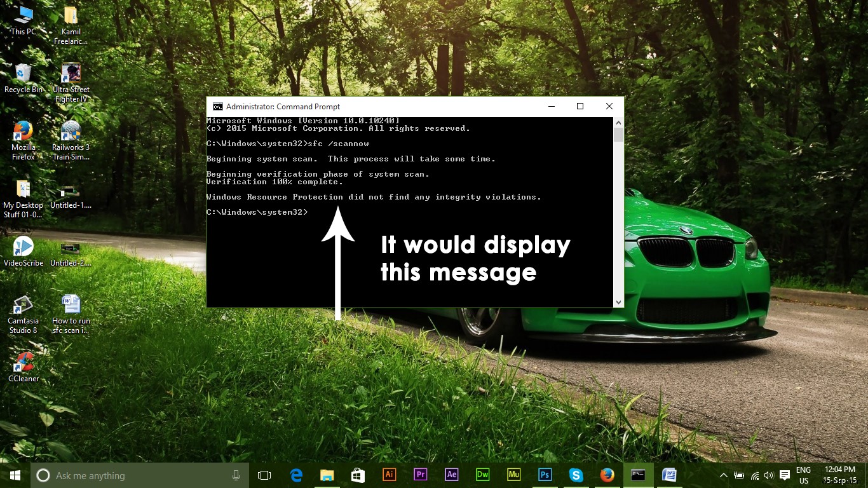
Task: Launch Adobe Illustrator from taskbar
Action: tap(389, 475)
